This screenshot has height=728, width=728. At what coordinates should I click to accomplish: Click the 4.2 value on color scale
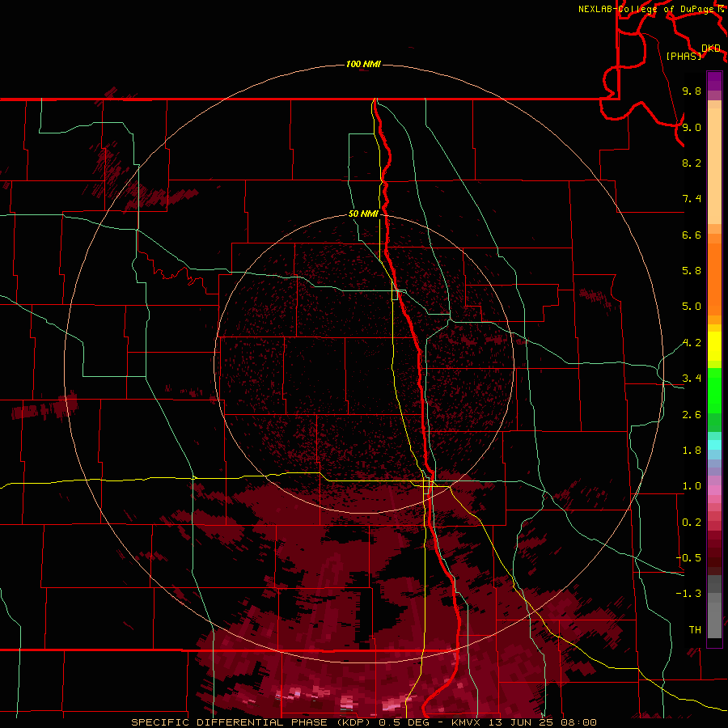(692, 343)
